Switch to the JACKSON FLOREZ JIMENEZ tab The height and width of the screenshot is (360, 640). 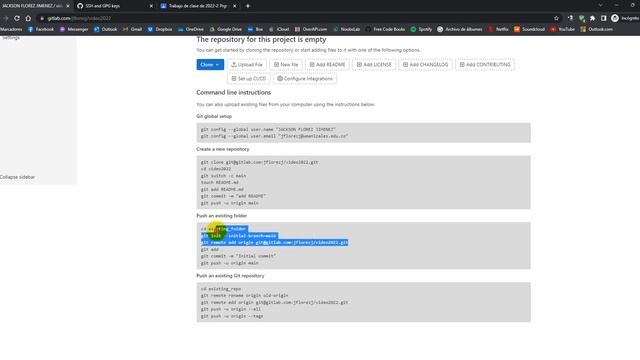[x=33, y=6]
